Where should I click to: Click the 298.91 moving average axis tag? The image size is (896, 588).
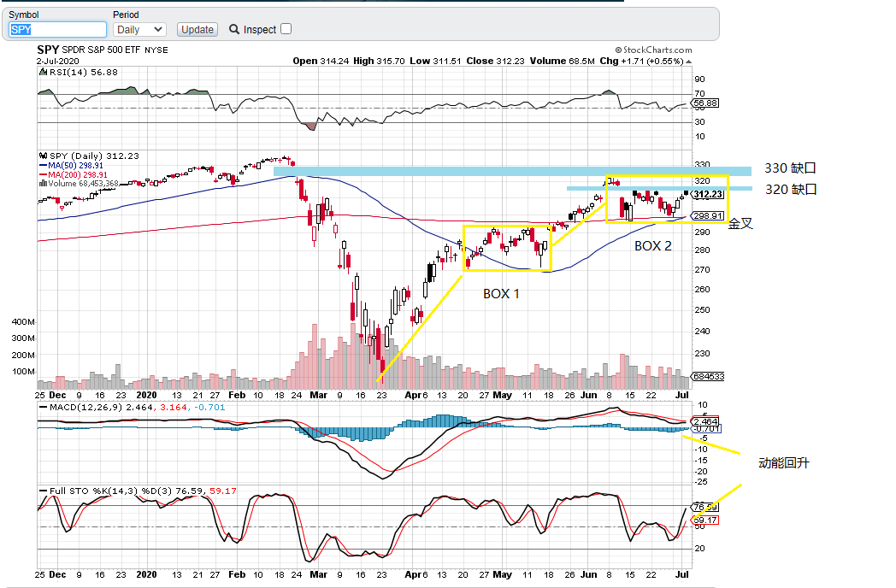pyautogui.click(x=709, y=216)
